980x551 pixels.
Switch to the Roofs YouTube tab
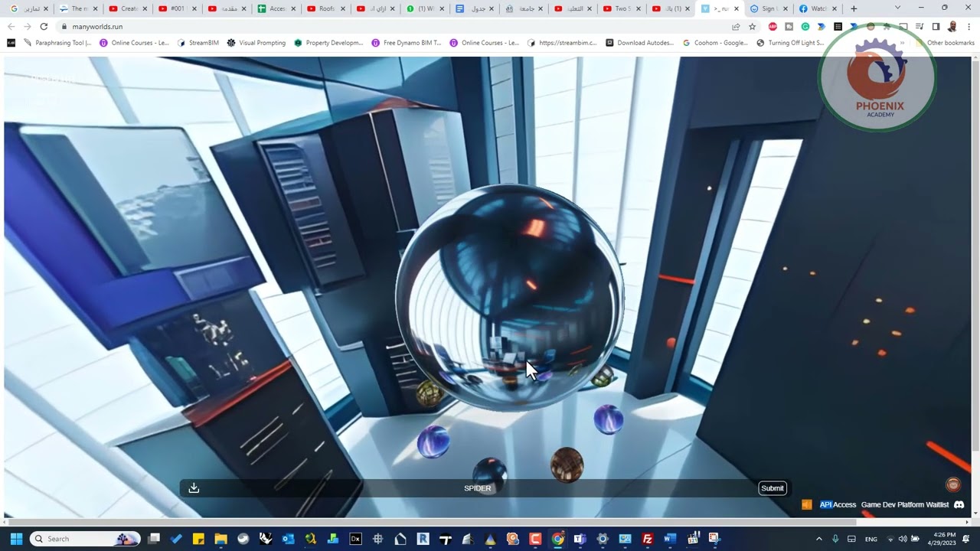325,8
